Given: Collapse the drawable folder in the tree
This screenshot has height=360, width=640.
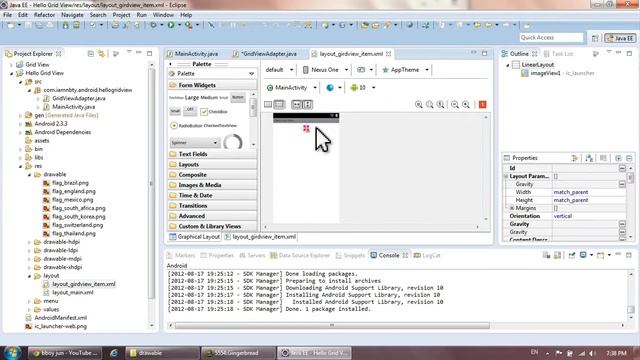Looking at the screenshot, I should tap(29, 175).
